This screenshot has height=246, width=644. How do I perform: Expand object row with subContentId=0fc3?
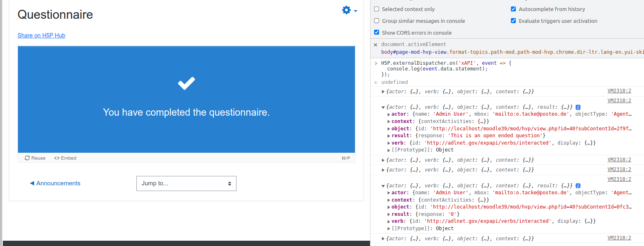pyautogui.click(x=389, y=207)
